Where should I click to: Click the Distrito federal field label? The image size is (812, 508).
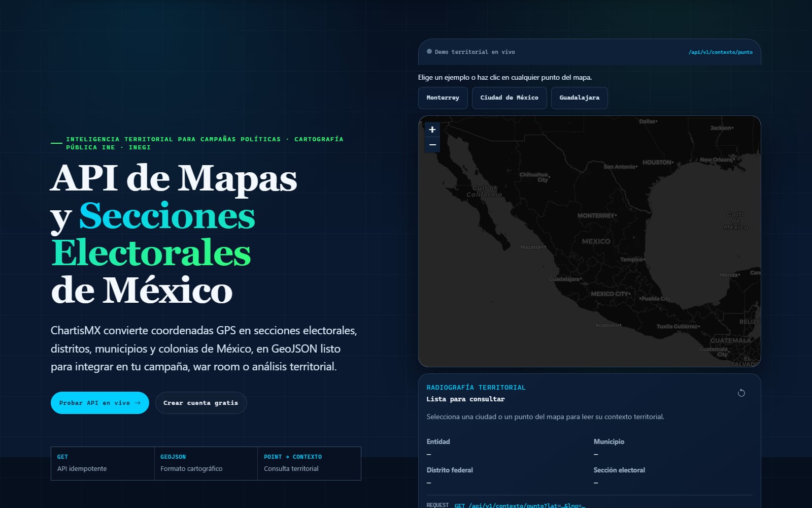pyautogui.click(x=450, y=470)
